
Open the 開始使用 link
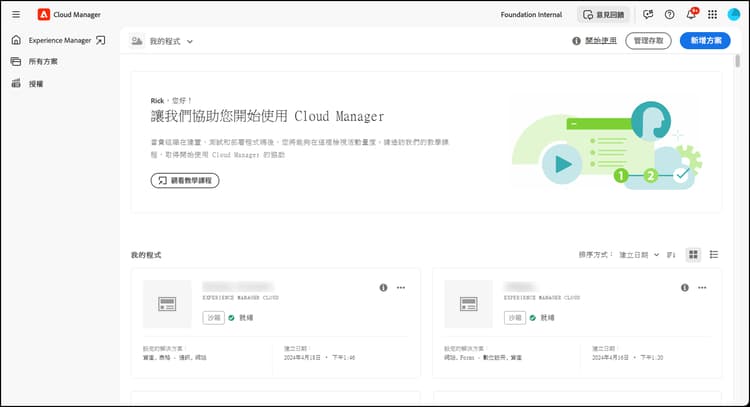(601, 41)
